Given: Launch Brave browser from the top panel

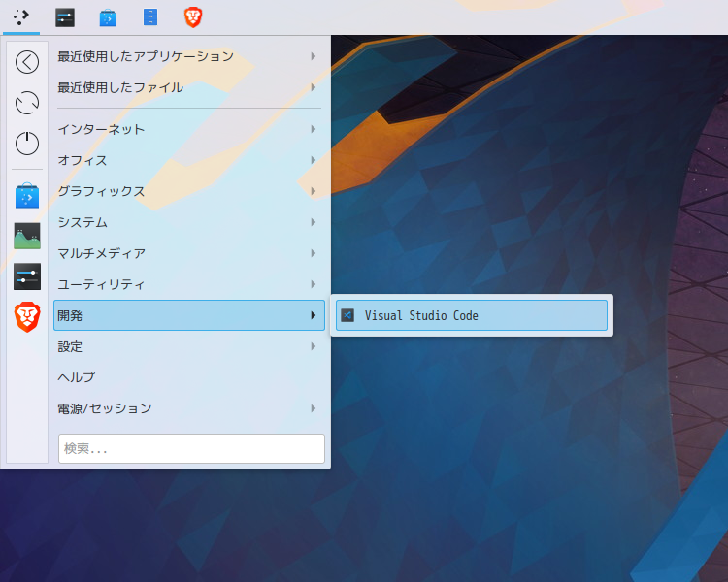Looking at the screenshot, I should (x=193, y=17).
